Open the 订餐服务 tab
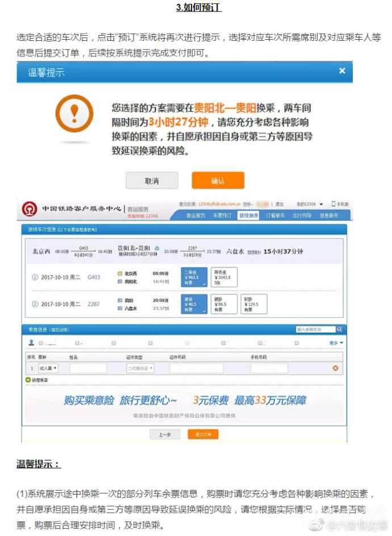Viewport: 392px width, 536px height. 275,216
